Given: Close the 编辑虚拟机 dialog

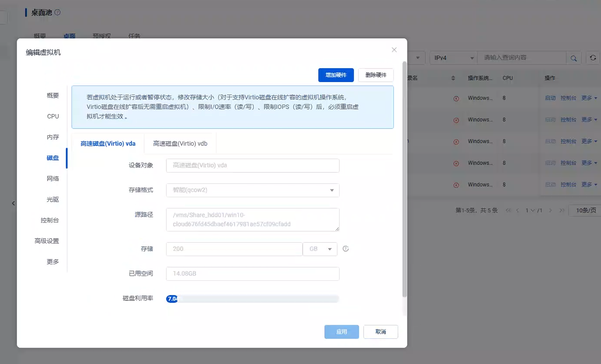Looking at the screenshot, I should tap(394, 50).
